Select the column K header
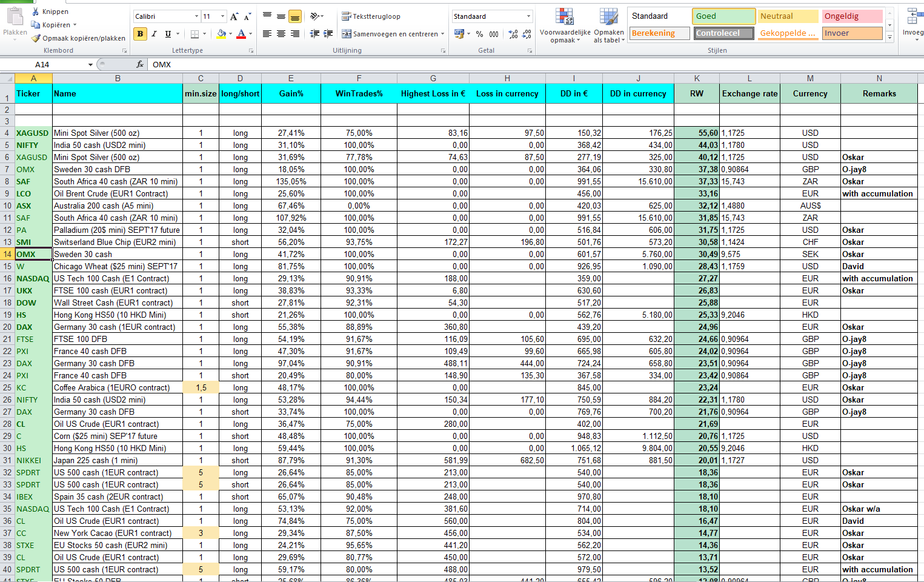Screen dimensions: 924x582 click(x=697, y=78)
